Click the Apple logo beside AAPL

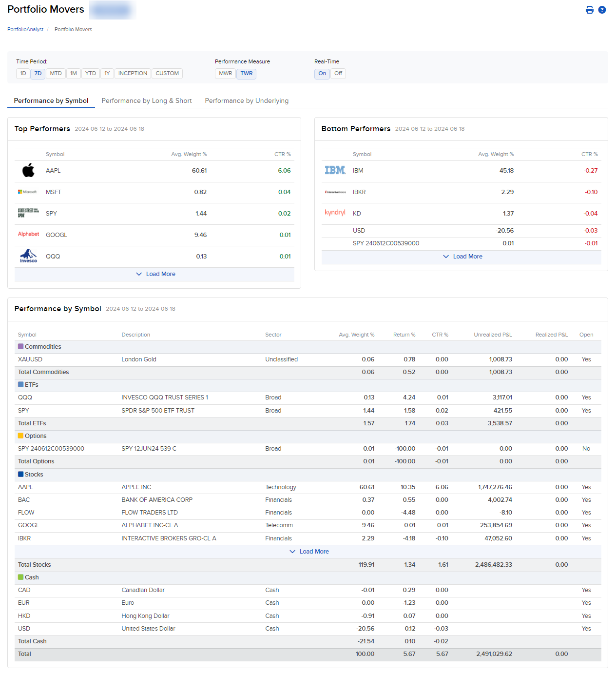28,170
